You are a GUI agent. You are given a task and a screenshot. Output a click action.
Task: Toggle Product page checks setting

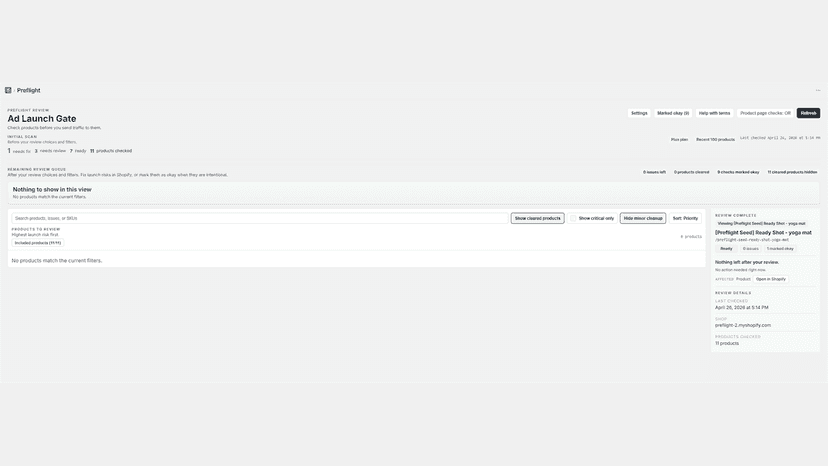point(765,113)
